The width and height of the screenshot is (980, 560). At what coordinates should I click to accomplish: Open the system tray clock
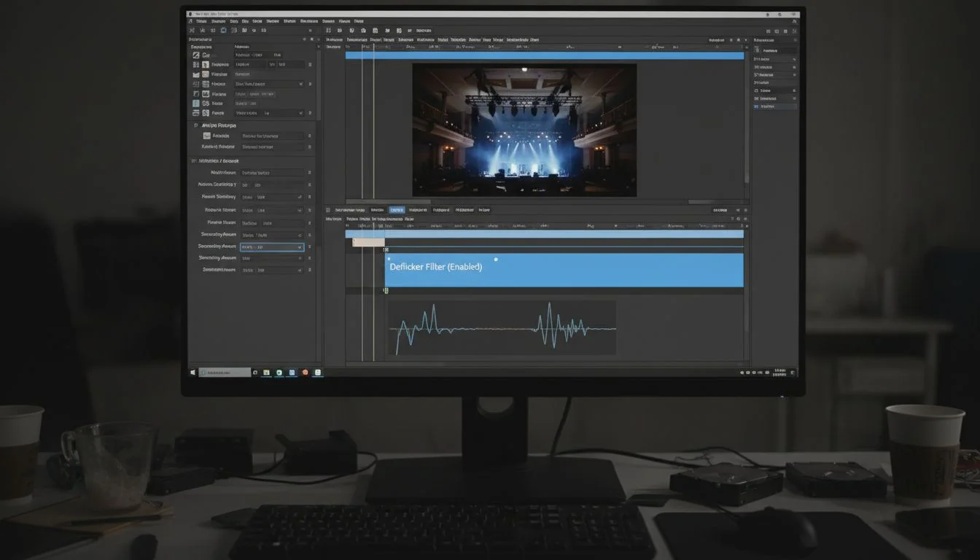coord(781,372)
